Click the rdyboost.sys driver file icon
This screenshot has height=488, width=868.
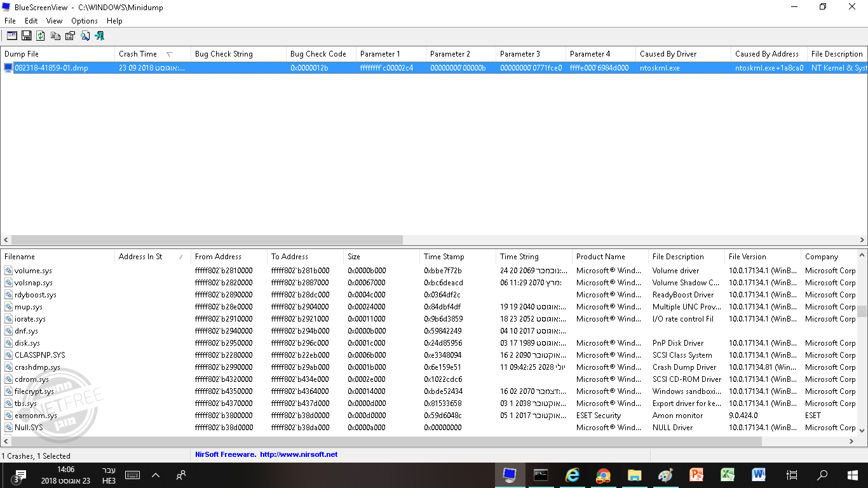(8, 295)
